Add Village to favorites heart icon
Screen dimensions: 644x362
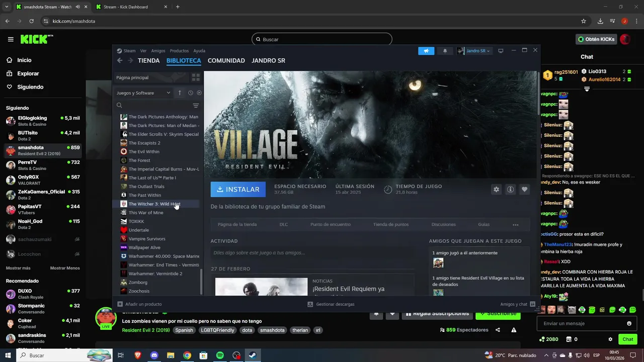click(524, 190)
